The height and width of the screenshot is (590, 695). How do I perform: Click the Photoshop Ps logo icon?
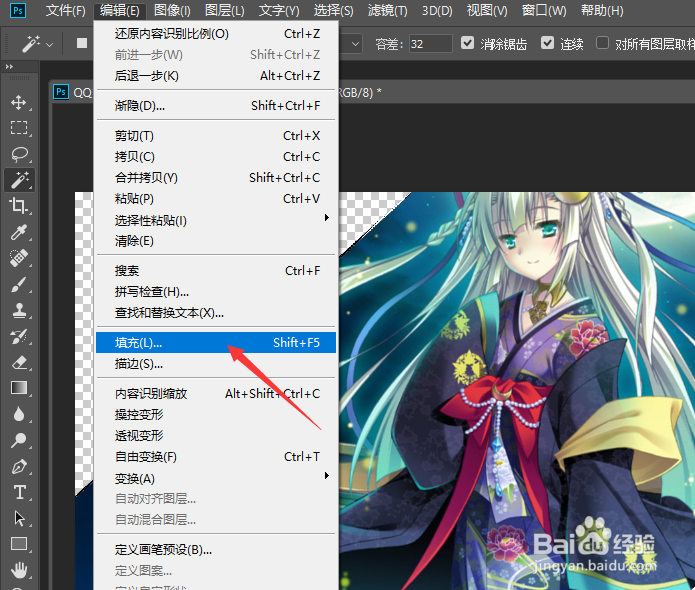(18, 10)
